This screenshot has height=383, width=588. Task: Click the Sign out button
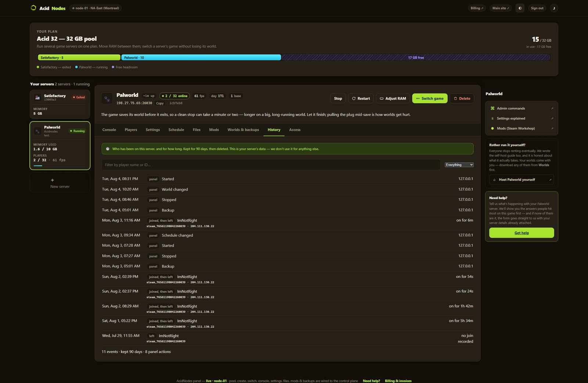[537, 8]
